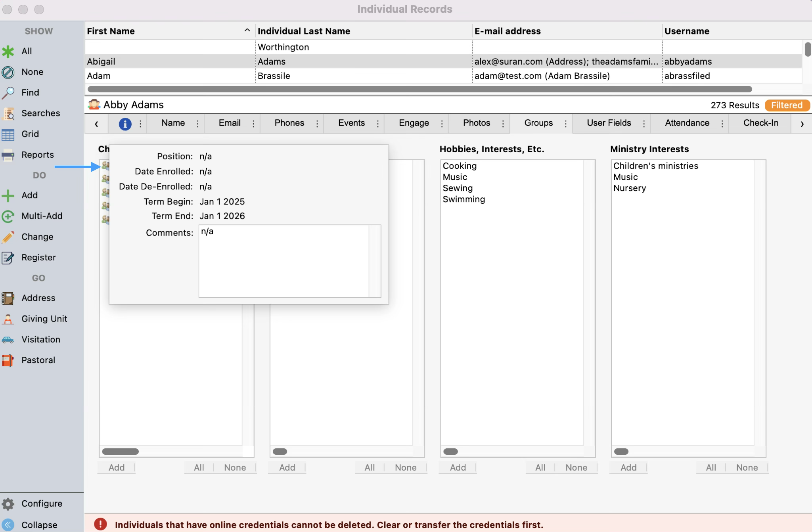Open options for the Events tab
Screen dimensions: 812x532
(x=378, y=124)
